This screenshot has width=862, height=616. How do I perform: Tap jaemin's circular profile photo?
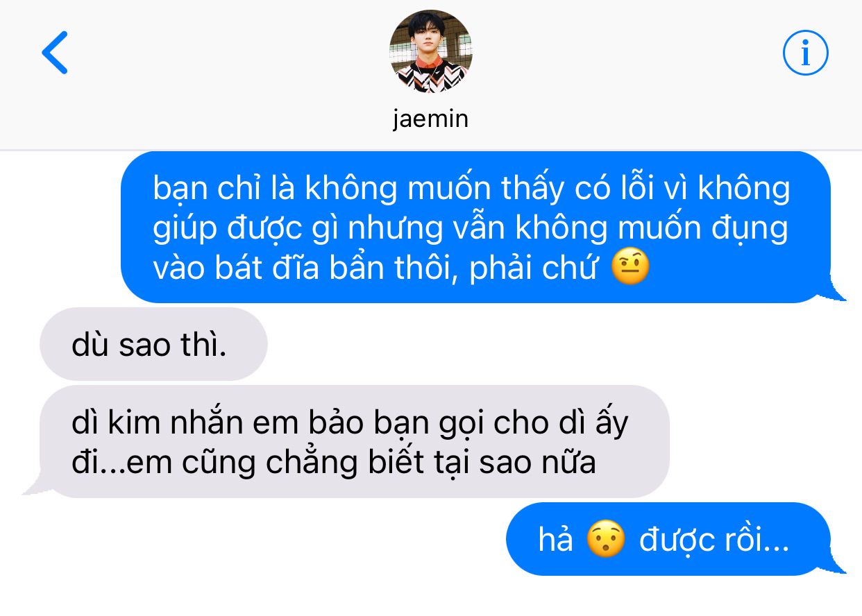tap(431, 51)
